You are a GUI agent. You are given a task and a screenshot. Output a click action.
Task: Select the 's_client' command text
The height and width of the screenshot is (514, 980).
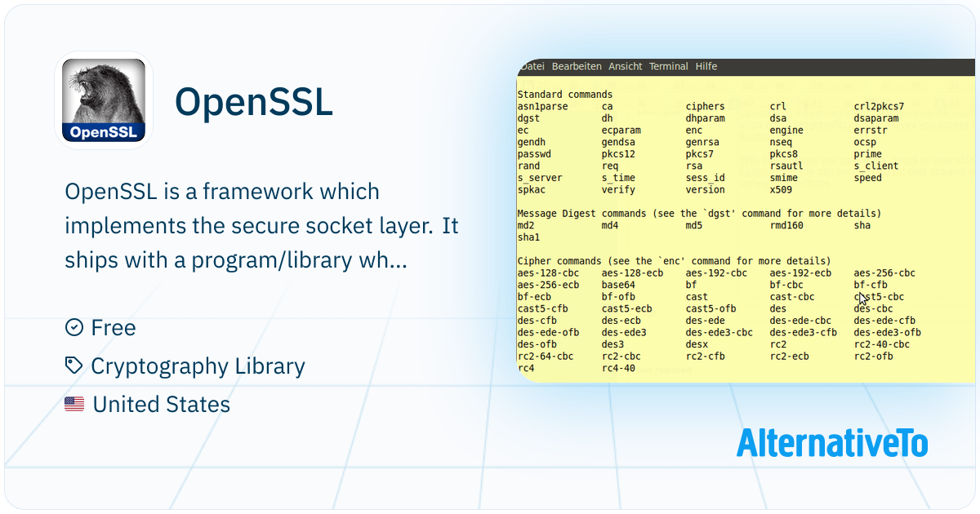pos(876,166)
